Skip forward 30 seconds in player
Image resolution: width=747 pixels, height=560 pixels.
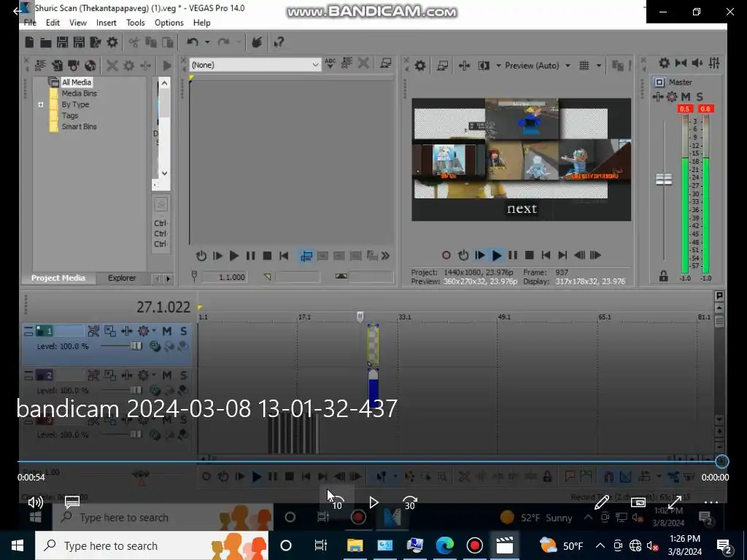pyautogui.click(x=410, y=503)
